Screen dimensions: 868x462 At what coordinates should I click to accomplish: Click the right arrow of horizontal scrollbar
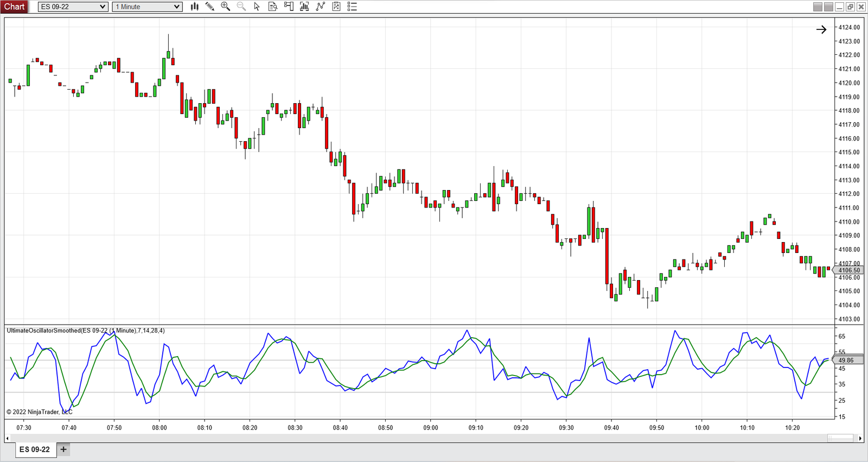pyautogui.click(x=860, y=438)
